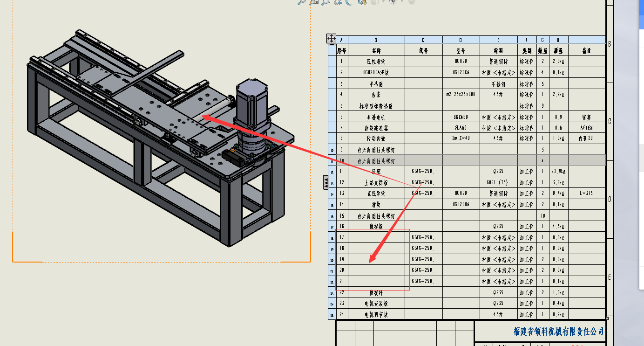Click the 不锈钢 material cell
Viewport: 644px width, 346px height.
pyautogui.click(x=499, y=84)
